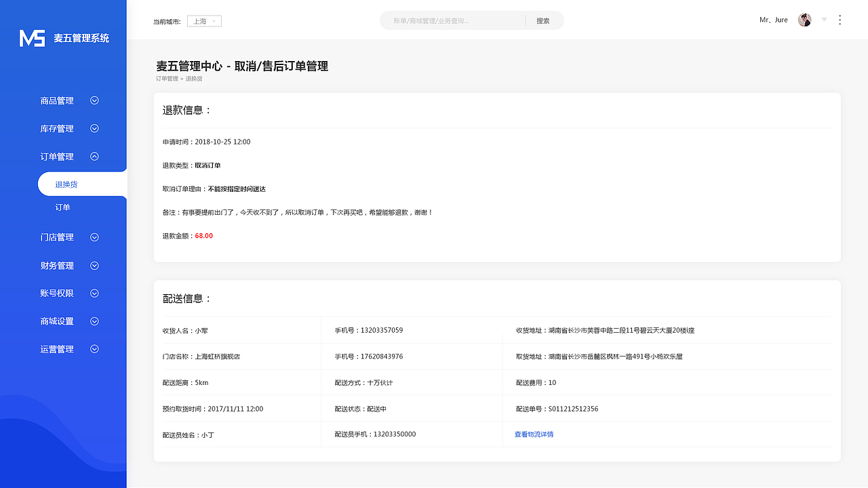This screenshot has height=488, width=868.
Task: Click the 门店名称 上海虹桥旗舰店 cell
Action: (x=201, y=357)
